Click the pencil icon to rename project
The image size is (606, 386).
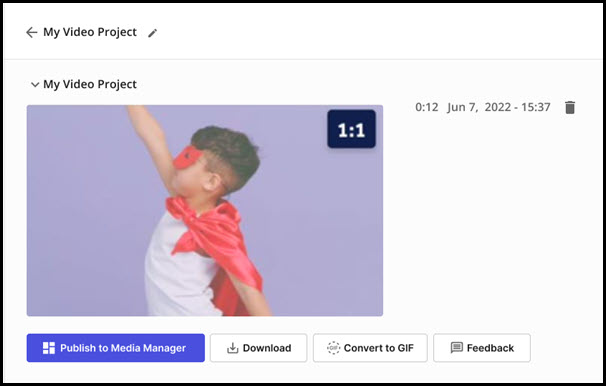pos(153,33)
